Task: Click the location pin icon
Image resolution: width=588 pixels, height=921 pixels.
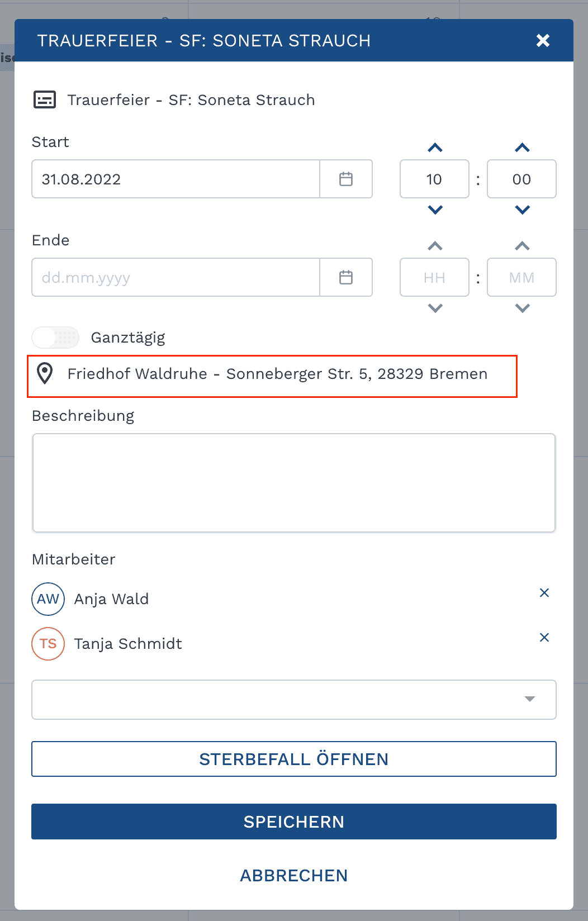Action: tap(45, 373)
